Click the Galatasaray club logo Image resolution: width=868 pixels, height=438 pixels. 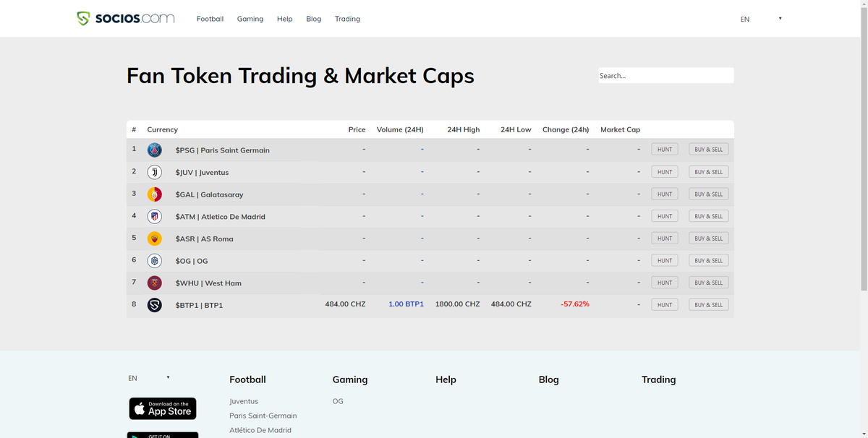155,194
